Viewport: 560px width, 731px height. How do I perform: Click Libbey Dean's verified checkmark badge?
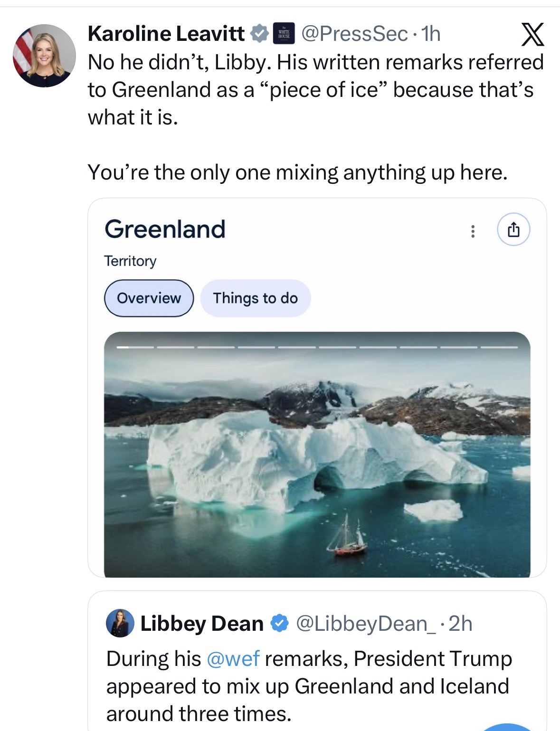coord(280,623)
